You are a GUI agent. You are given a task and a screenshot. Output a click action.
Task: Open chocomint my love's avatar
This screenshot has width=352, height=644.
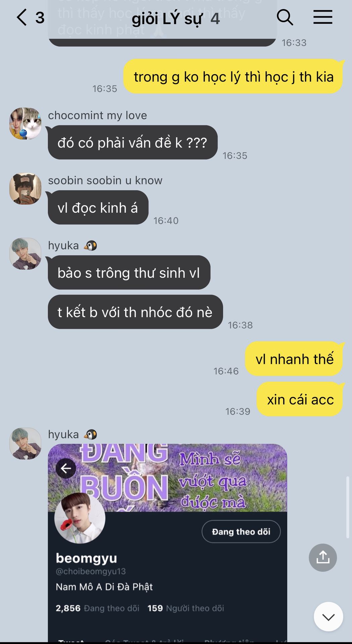[x=25, y=123]
